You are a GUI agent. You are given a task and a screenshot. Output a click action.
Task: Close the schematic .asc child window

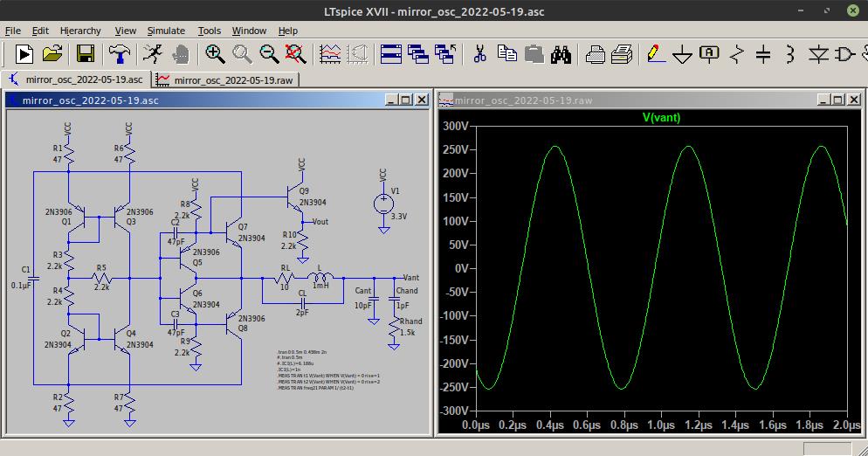(422, 100)
